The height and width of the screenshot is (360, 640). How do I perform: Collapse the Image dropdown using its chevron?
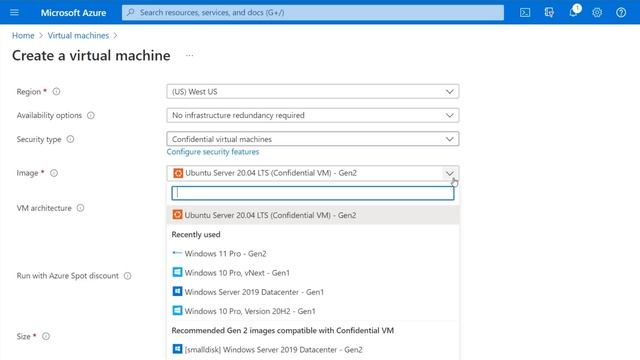point(449,173)
